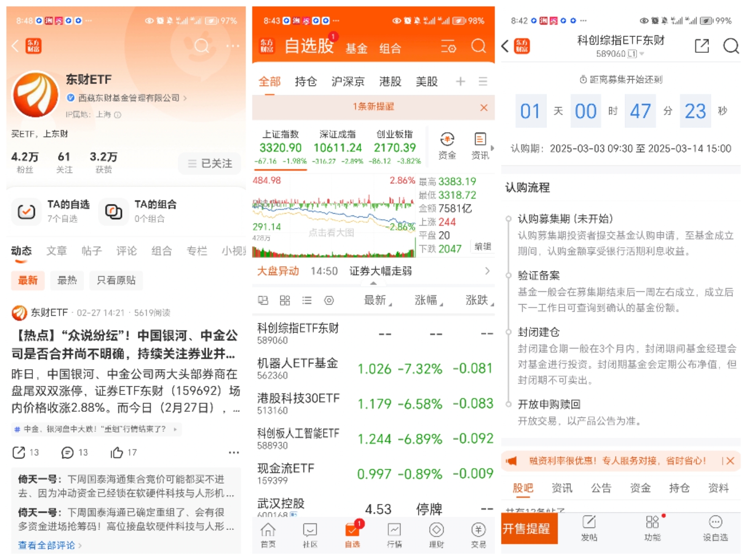Tap 发帖 icon in bottom bar
The width and height of the screenshot is (747, 560).
tap(589, 528)
